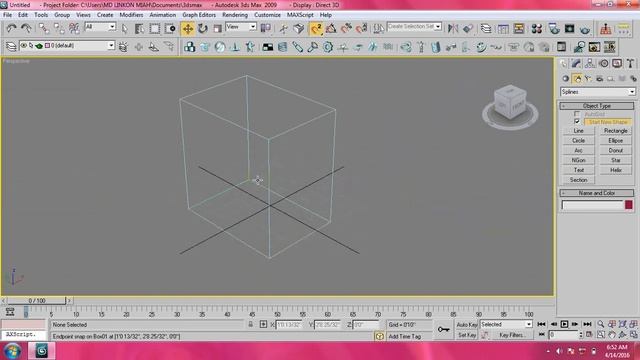Click the Rectangular Selection Region icon
The height and width of the screenshot is (360, 640).
click(155, 29)
